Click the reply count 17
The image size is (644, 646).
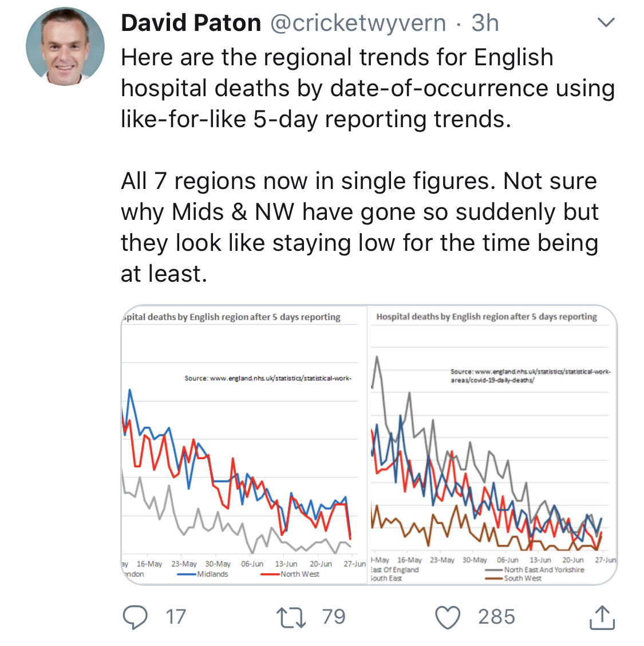pyautogui.click(x=176, y=617)
